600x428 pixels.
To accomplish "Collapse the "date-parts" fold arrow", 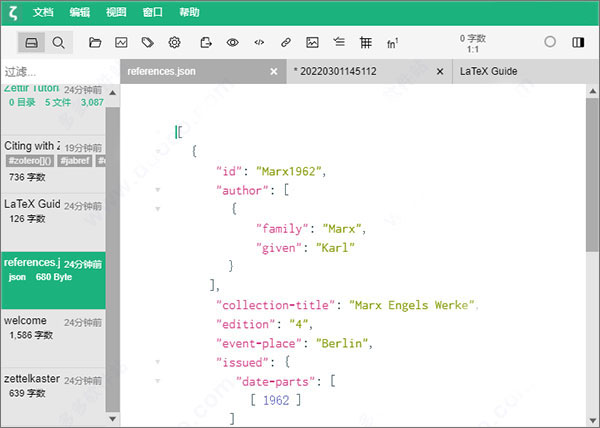I will (158, 381).
